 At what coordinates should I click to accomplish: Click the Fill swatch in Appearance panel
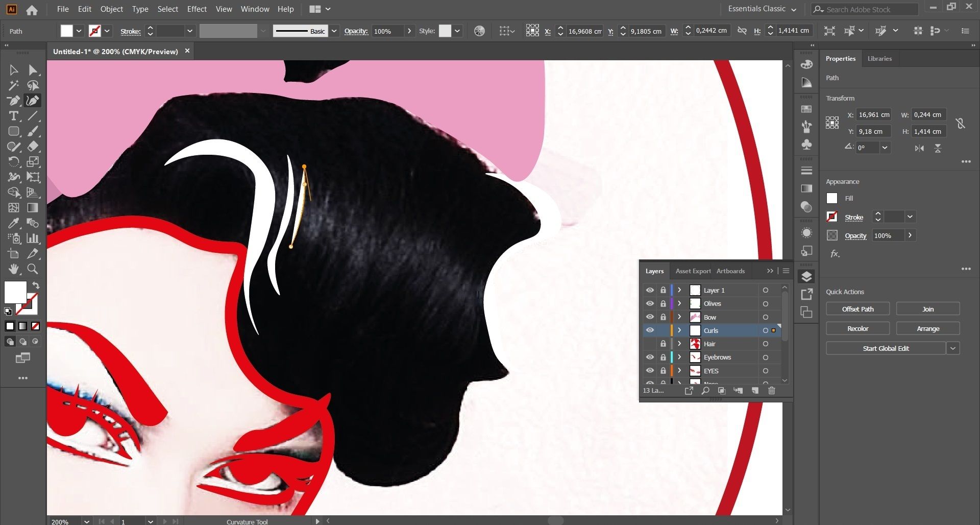832,198
